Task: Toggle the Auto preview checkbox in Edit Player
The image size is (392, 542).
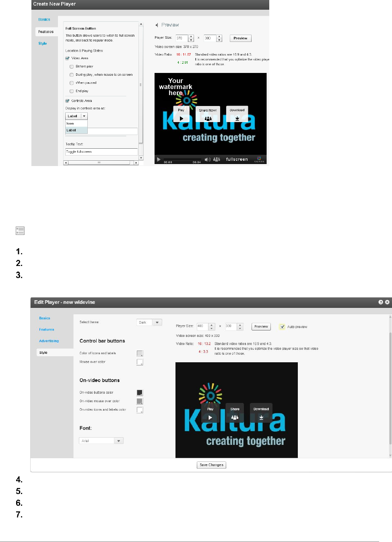Action: [x=282, y=327]
